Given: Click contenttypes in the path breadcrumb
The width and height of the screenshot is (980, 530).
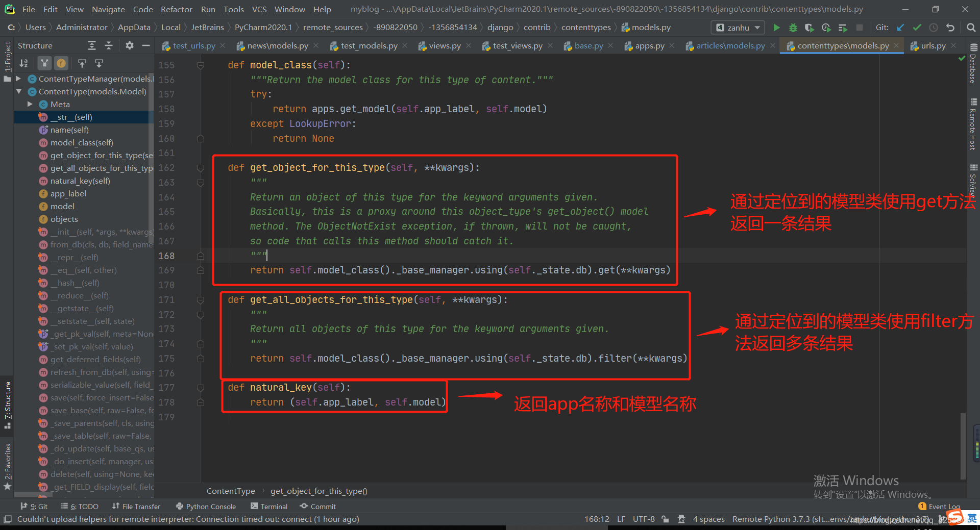Looking at the screenshot, I should pos(586,28).
